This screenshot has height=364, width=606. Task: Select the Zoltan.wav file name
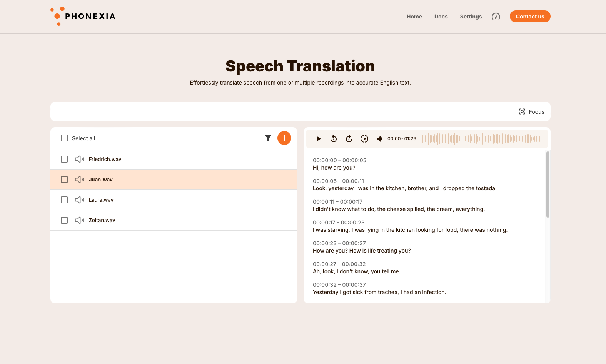[x=102, y=220]
